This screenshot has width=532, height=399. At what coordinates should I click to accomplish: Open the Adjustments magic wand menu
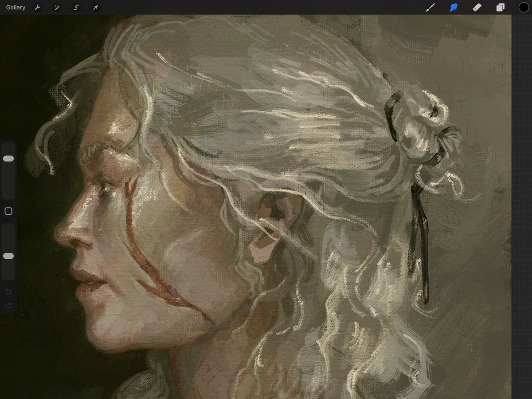click(x=57, y=8)
